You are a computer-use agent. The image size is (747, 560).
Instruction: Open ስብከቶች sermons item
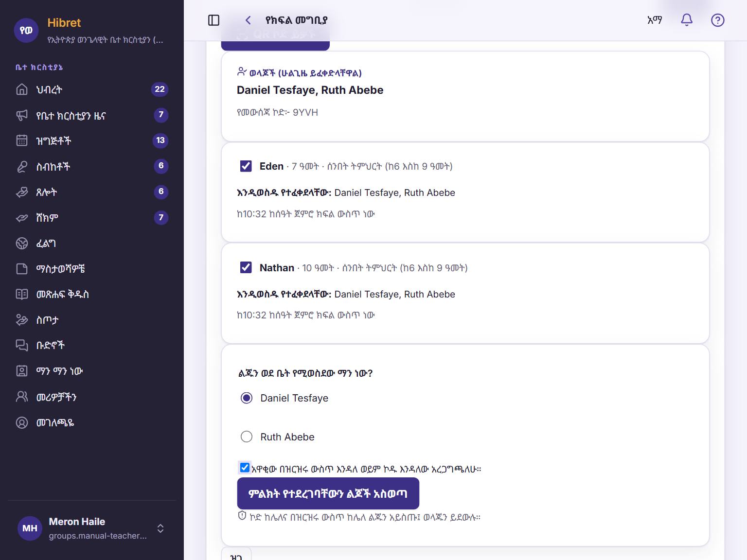(92, 166)
